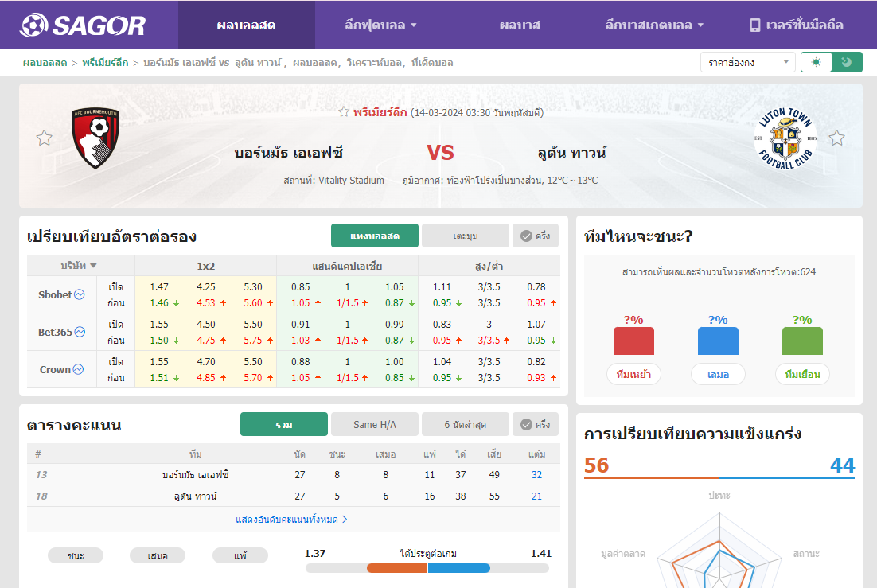Select the overall standings tab

[x=284, y=424]
